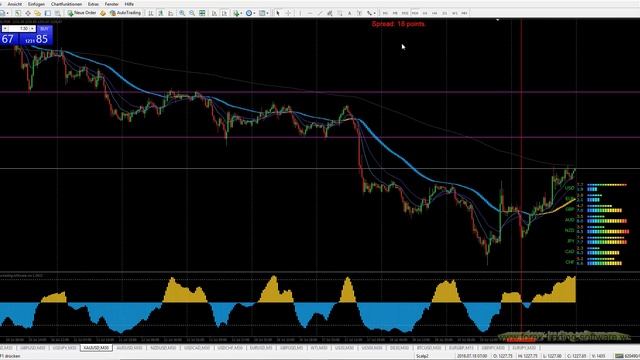Viewport: 640px width, 360px height.
Task: Switch chart to candlesticks icon
Action: (161, 13)
